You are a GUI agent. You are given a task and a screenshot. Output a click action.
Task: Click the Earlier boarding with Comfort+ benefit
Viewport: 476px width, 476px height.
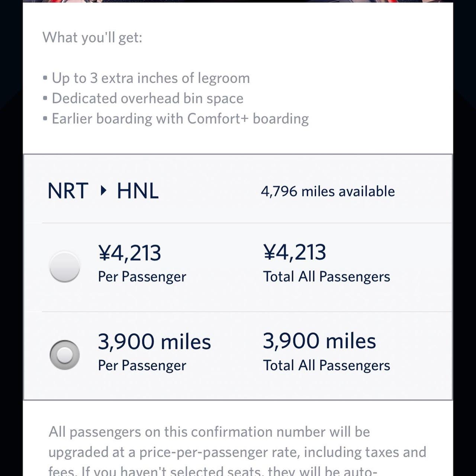[180, 119]
